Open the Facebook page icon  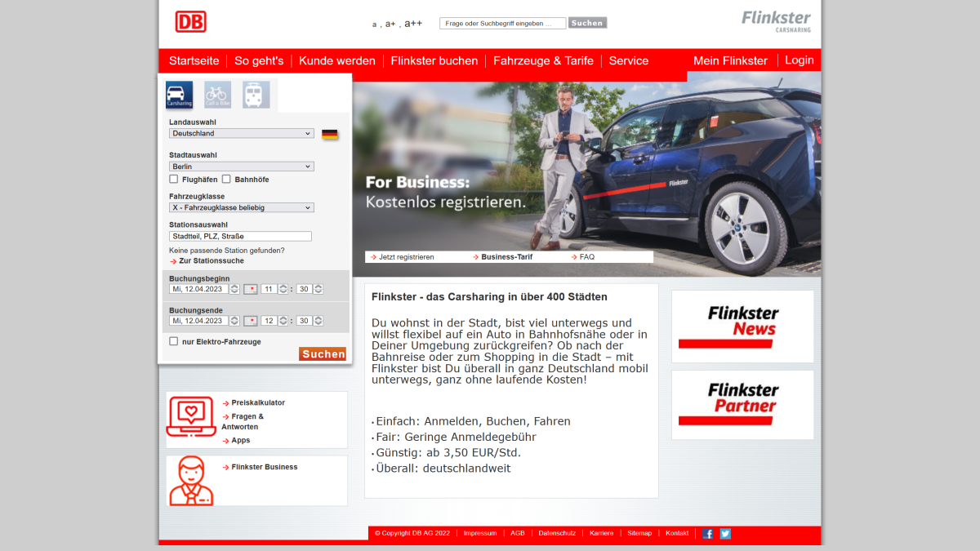[707, 534]
